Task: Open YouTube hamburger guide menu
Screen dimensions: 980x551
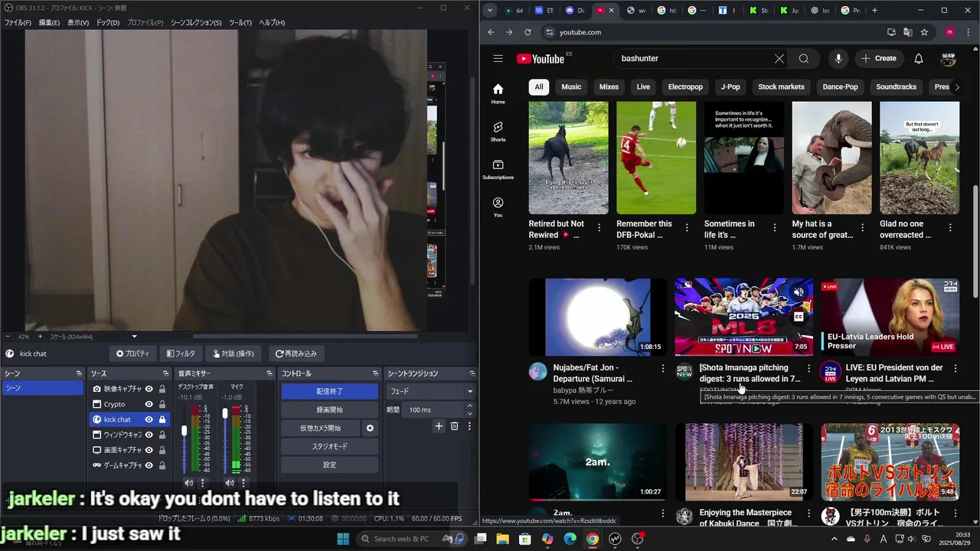Action: 498,58
